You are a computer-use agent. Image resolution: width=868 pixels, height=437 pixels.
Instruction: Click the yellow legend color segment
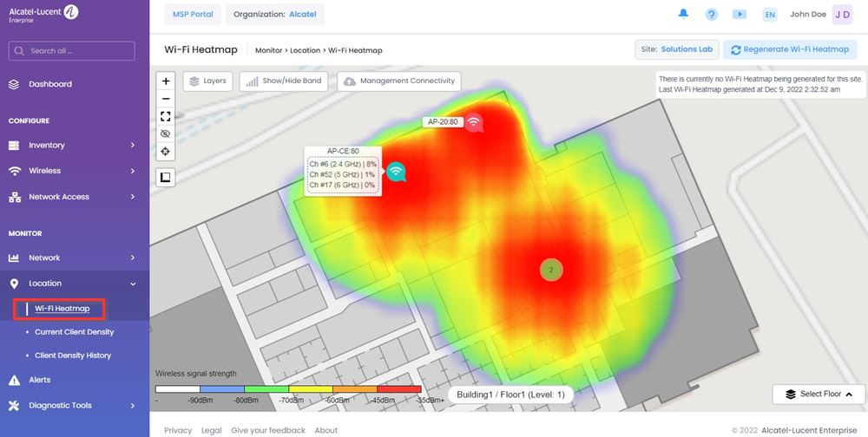click(x=311, y=389)
